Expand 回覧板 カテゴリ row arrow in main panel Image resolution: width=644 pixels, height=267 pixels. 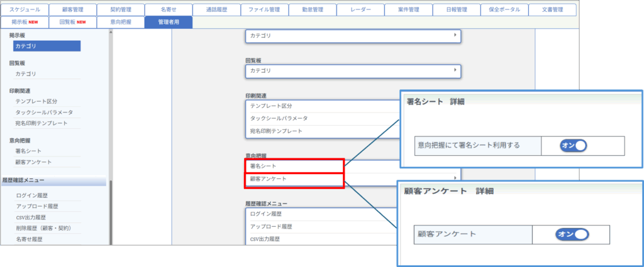click(455, 70)
